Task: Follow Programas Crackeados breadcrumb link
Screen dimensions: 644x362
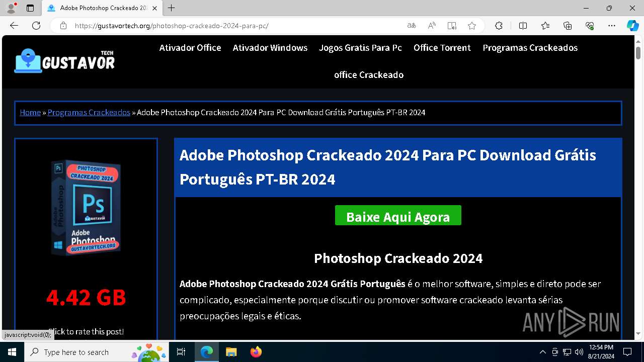Action: click(89, 112)
